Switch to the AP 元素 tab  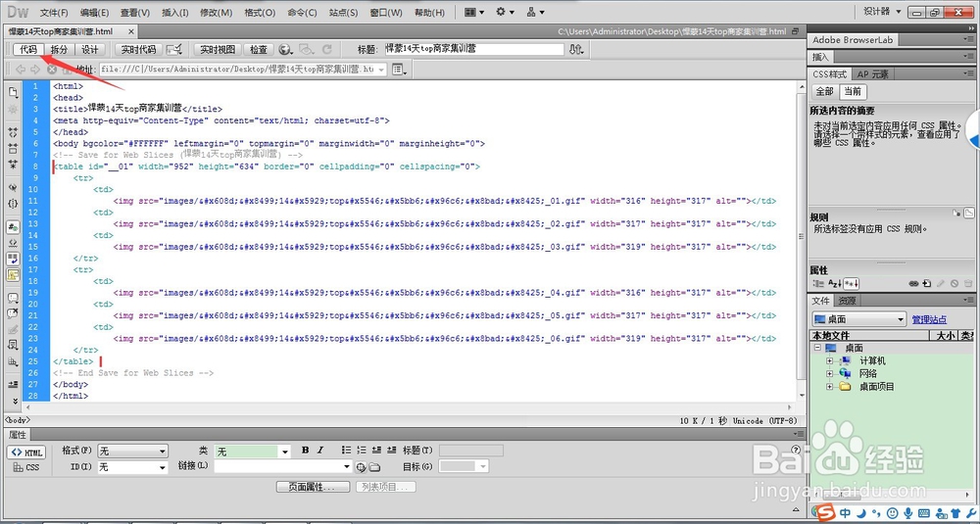[x=872, y=74]
